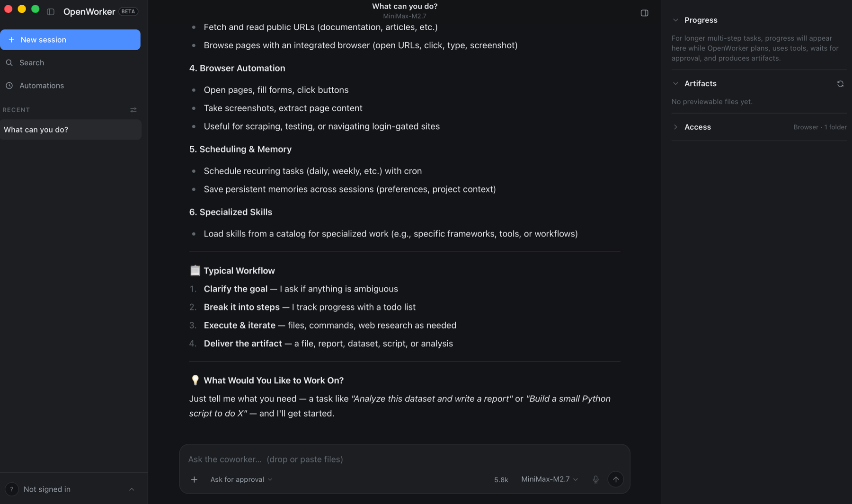Select the 'What can you do?' session

[x=71, y=130]
